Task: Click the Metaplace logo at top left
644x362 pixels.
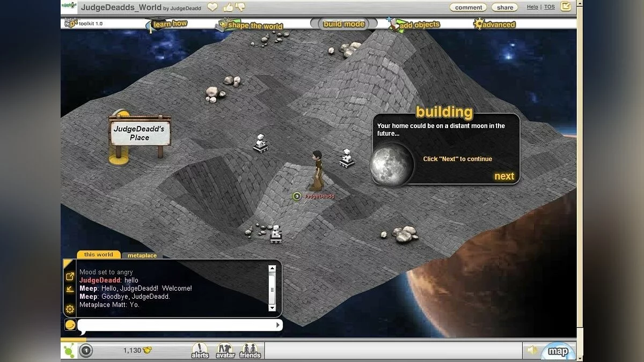Action: pos(68,6)
